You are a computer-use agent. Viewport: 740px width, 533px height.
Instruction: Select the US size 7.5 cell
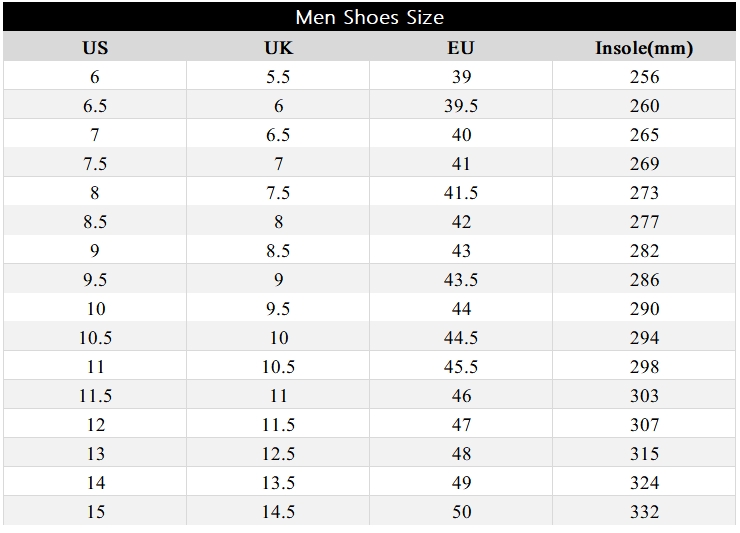tap(95, 164)
